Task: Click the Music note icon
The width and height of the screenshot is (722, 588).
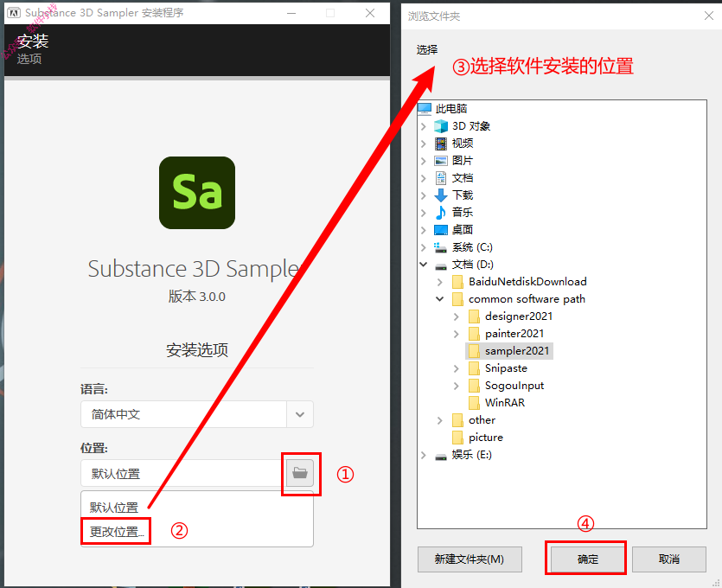Action: pyautogui.click(x=441, y=212)
